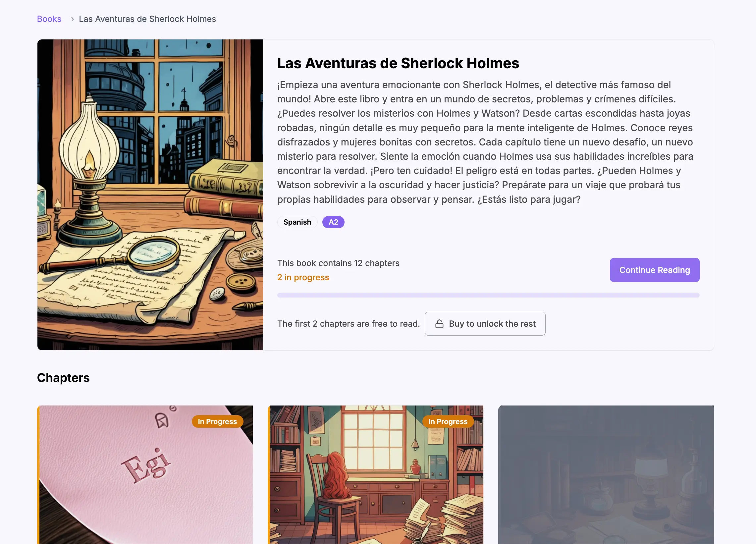Image resolution: width=756 pixels, height=544 pixels.
Task: Click the 'This book contains 12 chapters' text
Action: [x=338, y=263]
